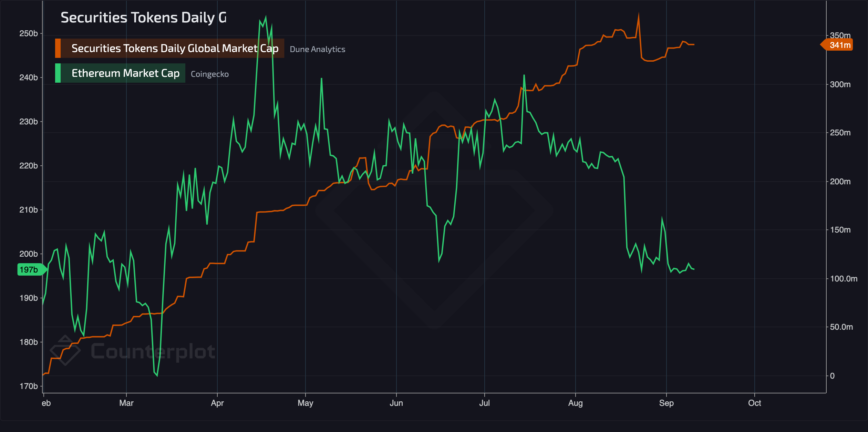Click the truncated 'eb' February axis label

coord(46,403)
